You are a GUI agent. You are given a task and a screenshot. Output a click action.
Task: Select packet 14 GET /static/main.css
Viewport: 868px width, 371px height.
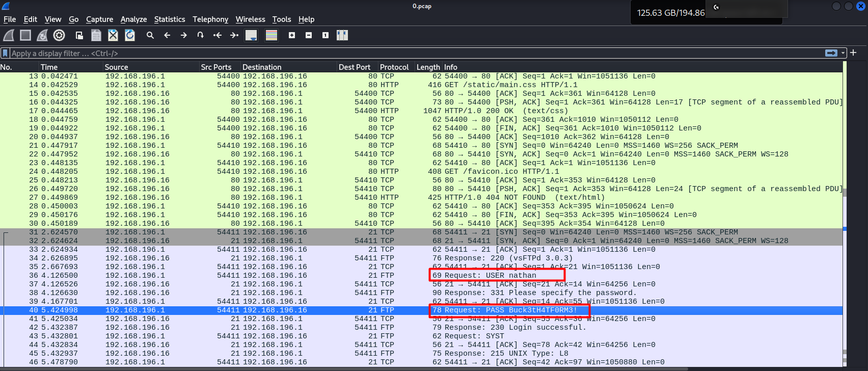[421, 85]
